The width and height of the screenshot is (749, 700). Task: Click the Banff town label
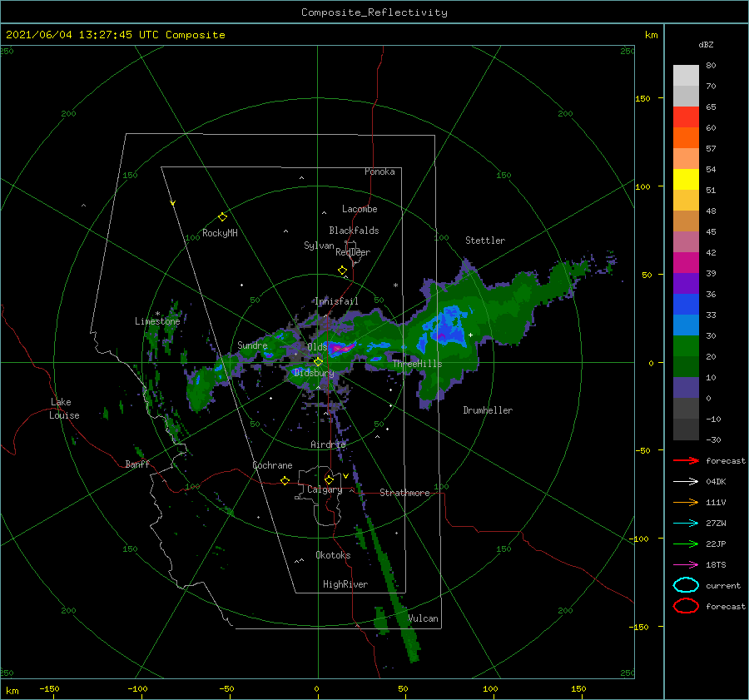(x=137, y=464)
